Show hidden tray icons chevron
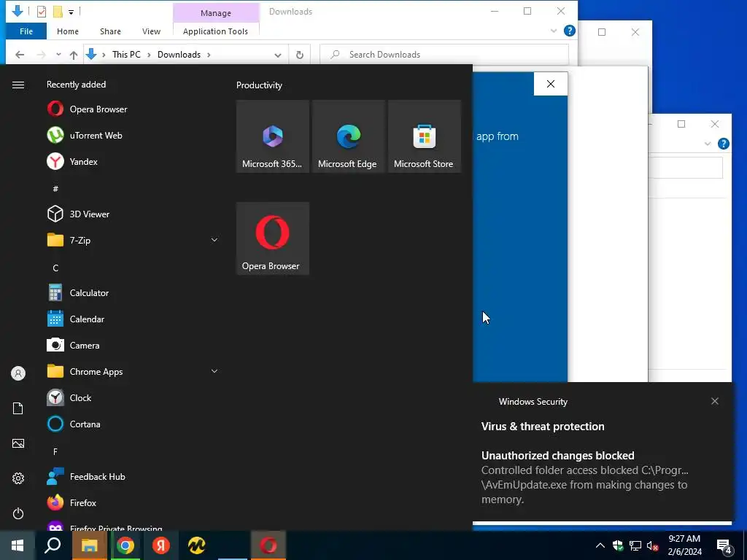Image resolution: width=747 pixels, height=560 pixels. pyautogui.click(x=600, y=545)
